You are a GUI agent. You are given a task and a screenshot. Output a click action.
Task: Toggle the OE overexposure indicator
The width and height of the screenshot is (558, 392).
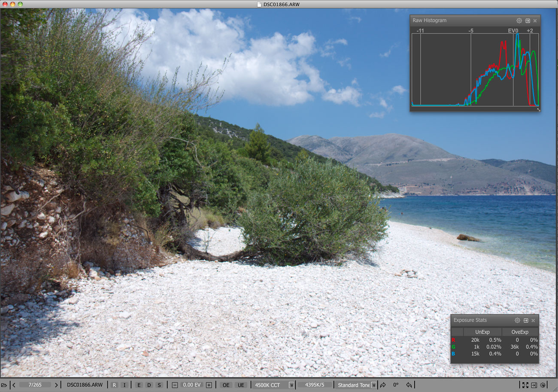pos(226,385)
